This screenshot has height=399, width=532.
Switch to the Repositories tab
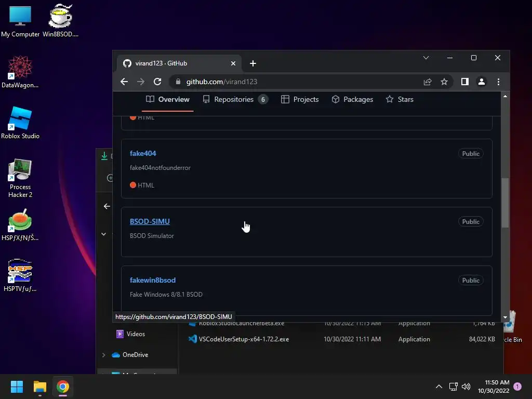click(235, 99)
